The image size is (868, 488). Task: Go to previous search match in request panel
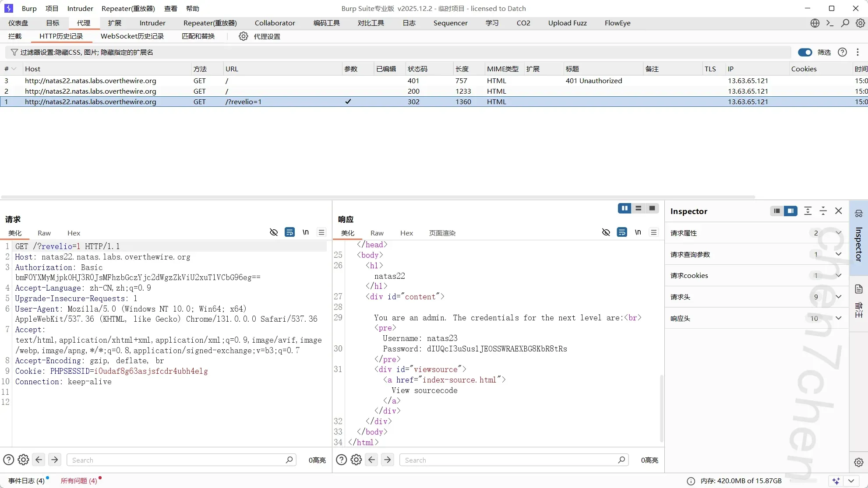coord(39,460)
